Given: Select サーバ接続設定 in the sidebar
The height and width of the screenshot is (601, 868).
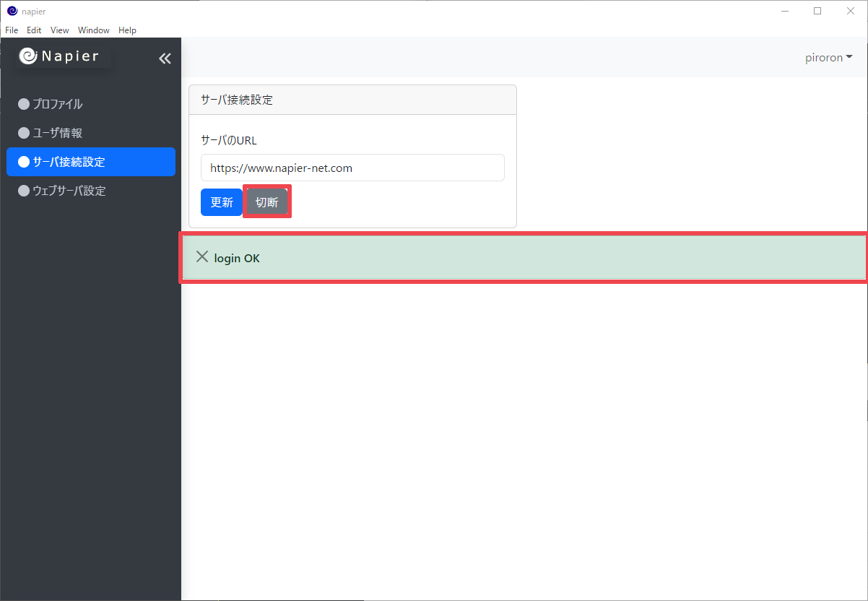Looking at the screenshot, I should (x=91, y=162).
